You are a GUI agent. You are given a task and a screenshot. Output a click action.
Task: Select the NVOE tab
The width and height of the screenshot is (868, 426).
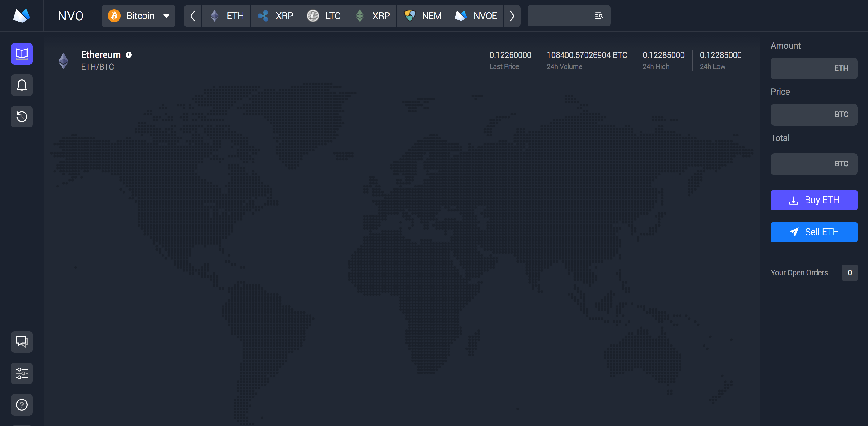pyautogui.click(x=476, y=16)
